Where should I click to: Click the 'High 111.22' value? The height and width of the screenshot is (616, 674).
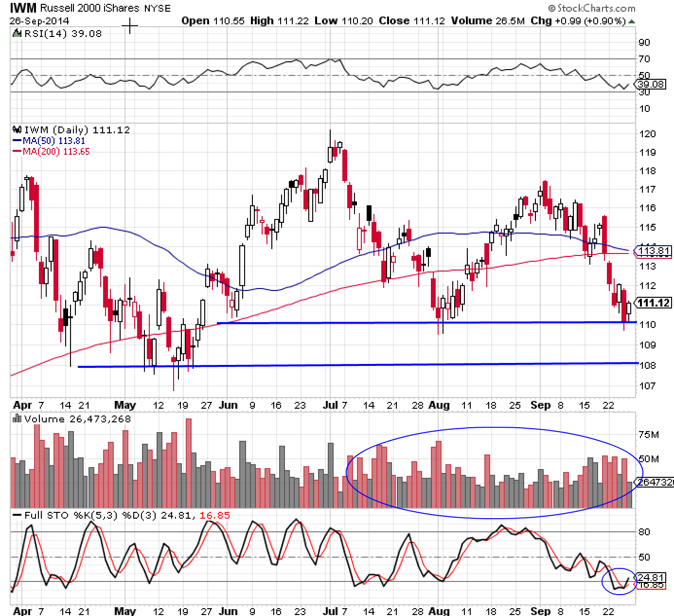pos(280,20)
